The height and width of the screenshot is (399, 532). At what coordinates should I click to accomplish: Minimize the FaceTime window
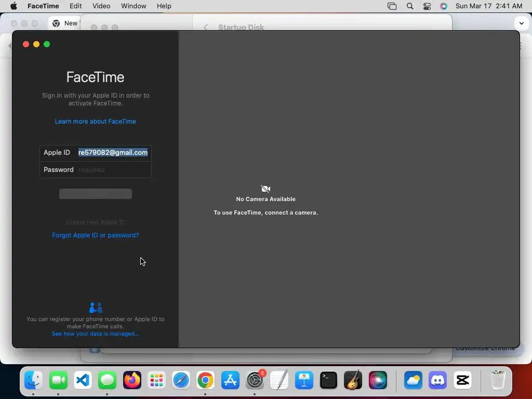(x=36, y=45)
